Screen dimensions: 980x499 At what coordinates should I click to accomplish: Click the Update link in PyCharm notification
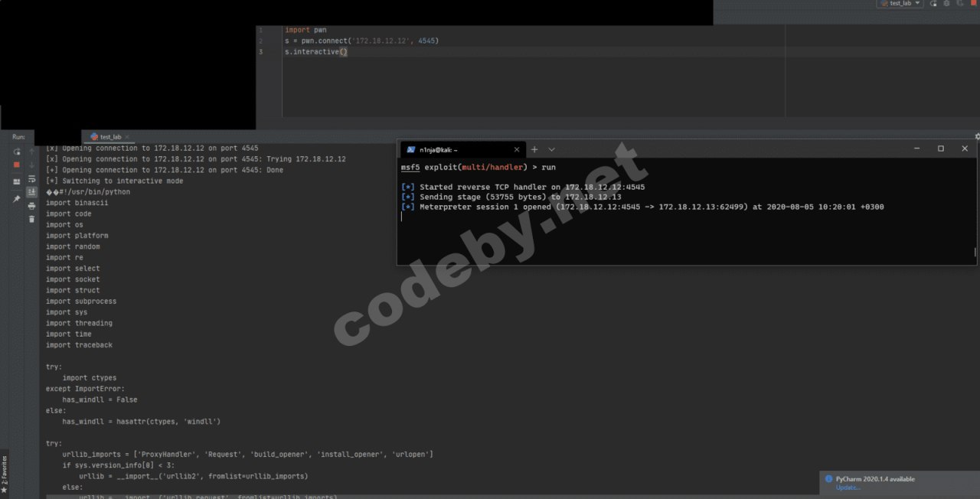848,488
